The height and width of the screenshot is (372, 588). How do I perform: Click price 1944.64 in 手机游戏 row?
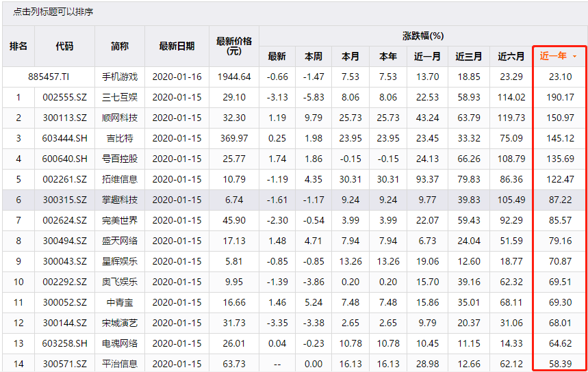[234, 77]
